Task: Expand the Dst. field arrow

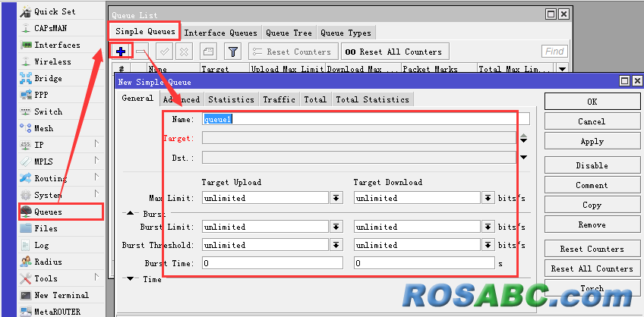Action: (524, 157)
